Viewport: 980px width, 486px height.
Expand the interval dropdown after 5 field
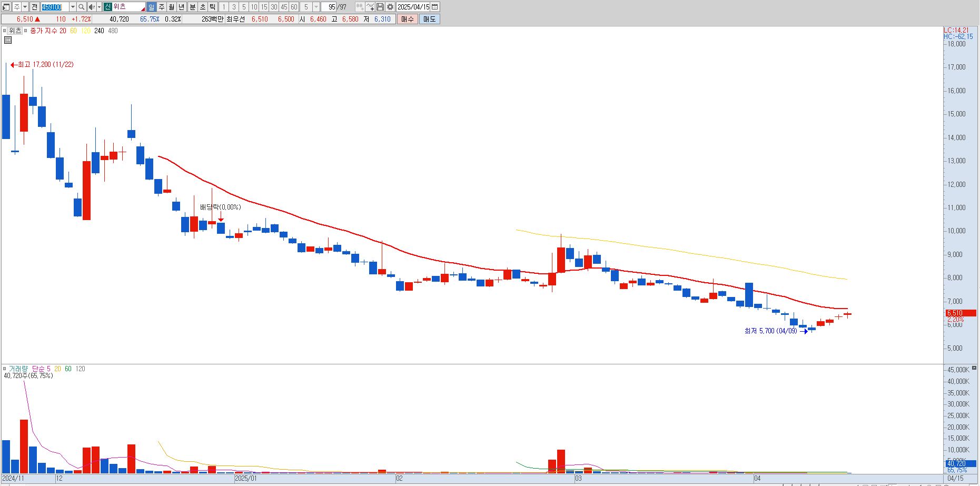point(316,7)
